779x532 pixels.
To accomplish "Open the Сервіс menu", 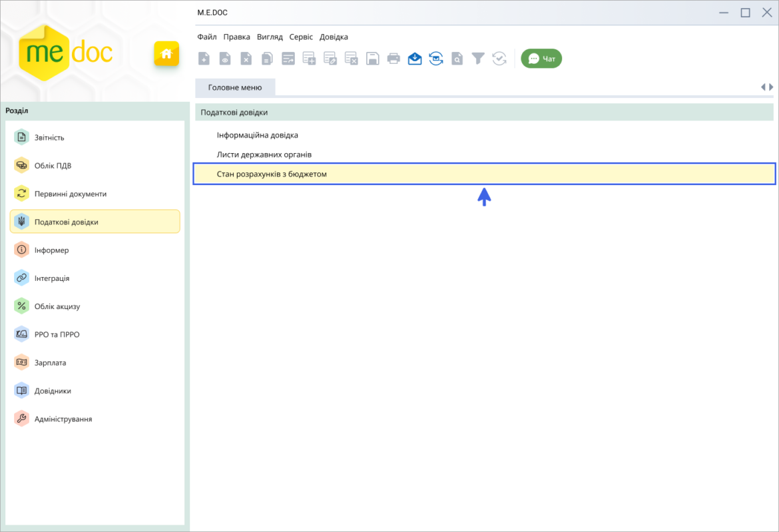I will point(301,37).
